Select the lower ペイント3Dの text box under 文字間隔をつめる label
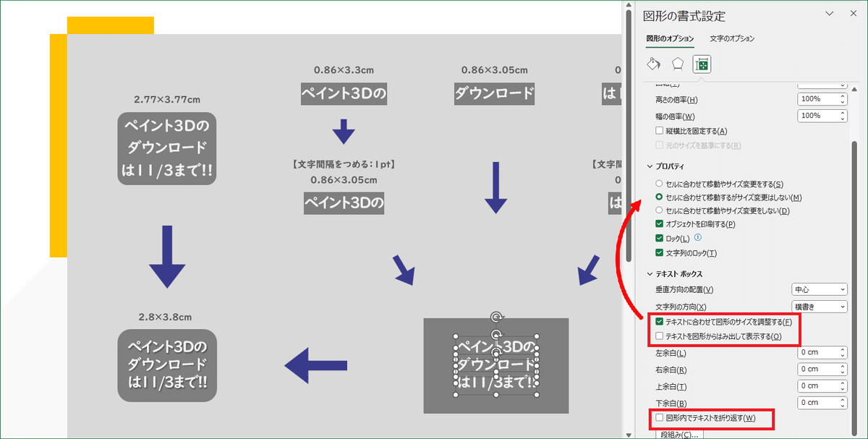 coord(344,203)
